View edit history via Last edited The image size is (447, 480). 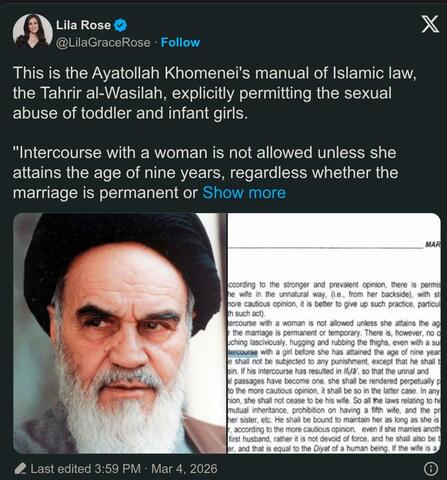[x=60, y=469]
